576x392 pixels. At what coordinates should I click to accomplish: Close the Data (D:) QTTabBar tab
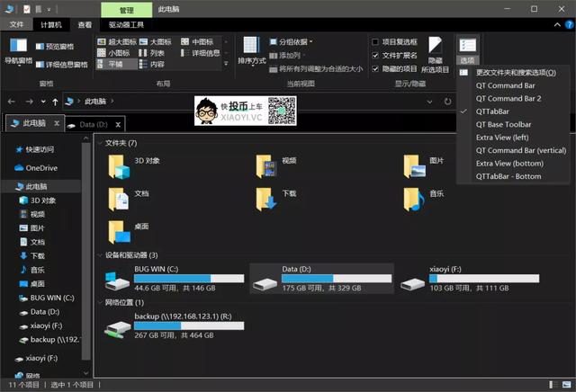click(118, 125)
